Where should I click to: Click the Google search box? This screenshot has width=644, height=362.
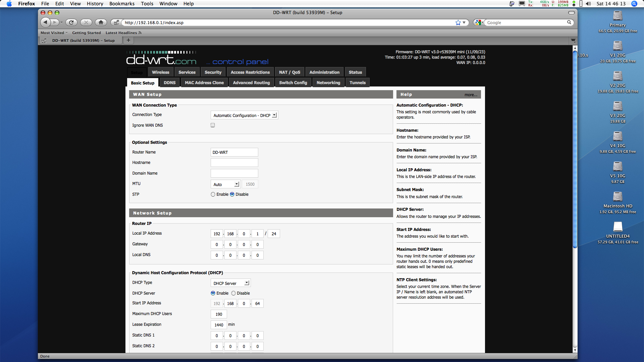click(x=526, y=22)
